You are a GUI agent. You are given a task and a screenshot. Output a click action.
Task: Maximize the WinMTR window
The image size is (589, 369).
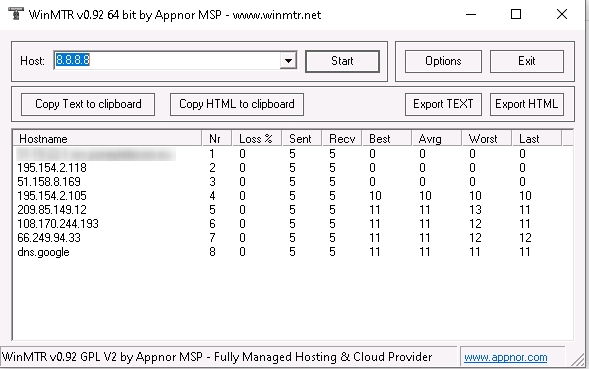[x=516, y=14]
